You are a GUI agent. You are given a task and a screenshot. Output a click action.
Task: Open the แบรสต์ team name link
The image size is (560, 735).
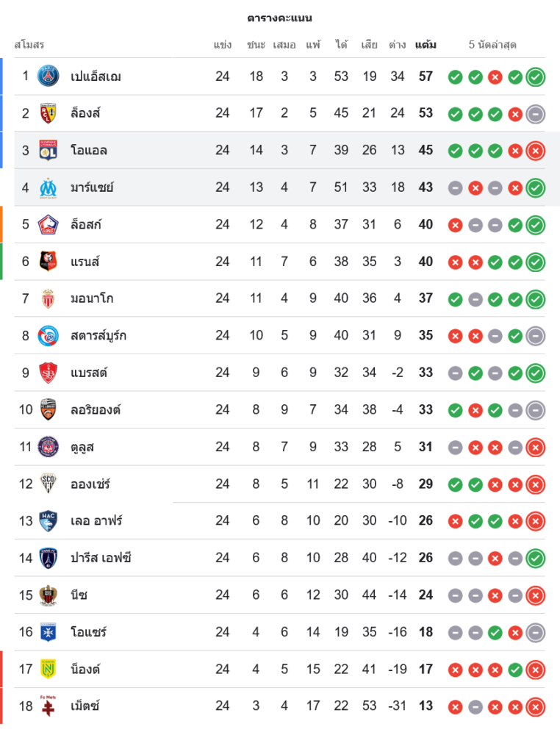[x=89, y=373]
